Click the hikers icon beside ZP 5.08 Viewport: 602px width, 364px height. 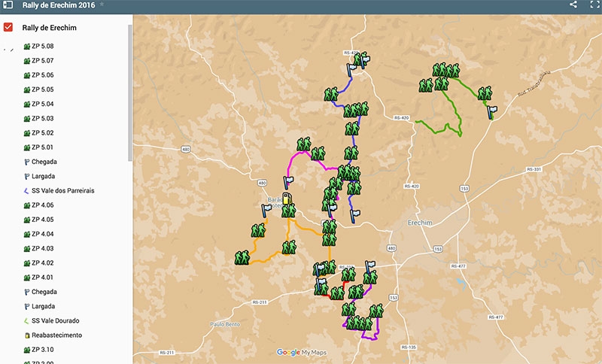click(27, 47)
